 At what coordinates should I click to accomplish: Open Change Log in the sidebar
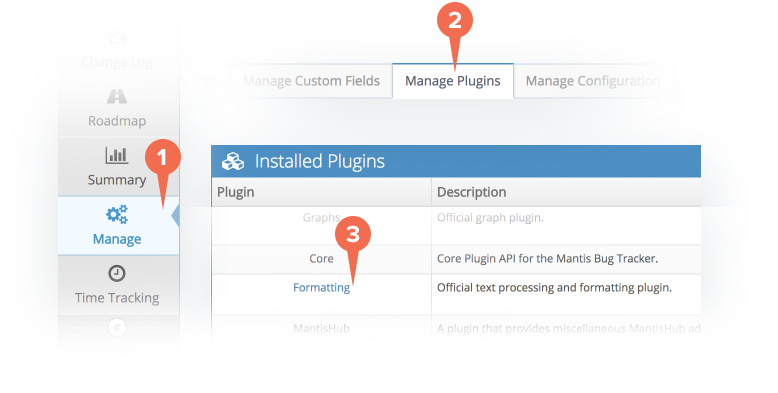point(117,50)
